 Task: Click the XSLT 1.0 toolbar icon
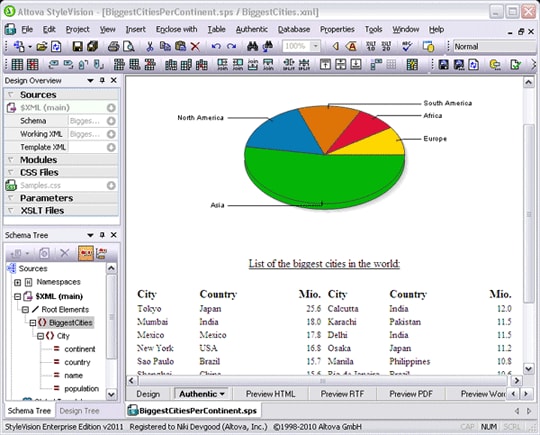click(x=371, y=46)
